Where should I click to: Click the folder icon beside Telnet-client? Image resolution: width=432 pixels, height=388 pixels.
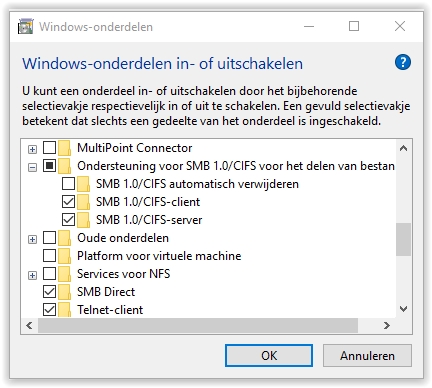coord(65,310)
